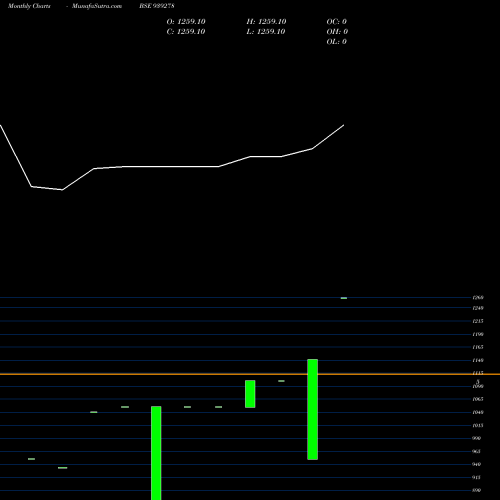The image size is (500, 500).
Task: Click the "BSE 939278" symbol label
Action: (x=157, y=6)
